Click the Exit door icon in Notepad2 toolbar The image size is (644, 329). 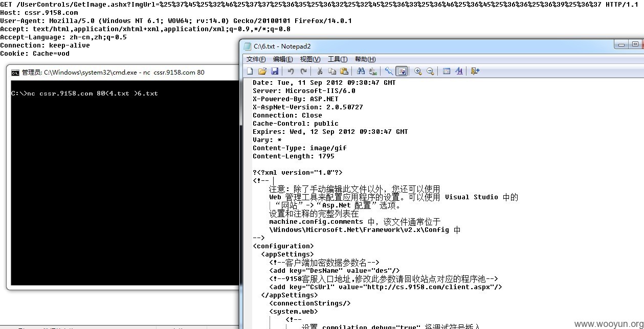click(475, 71)
